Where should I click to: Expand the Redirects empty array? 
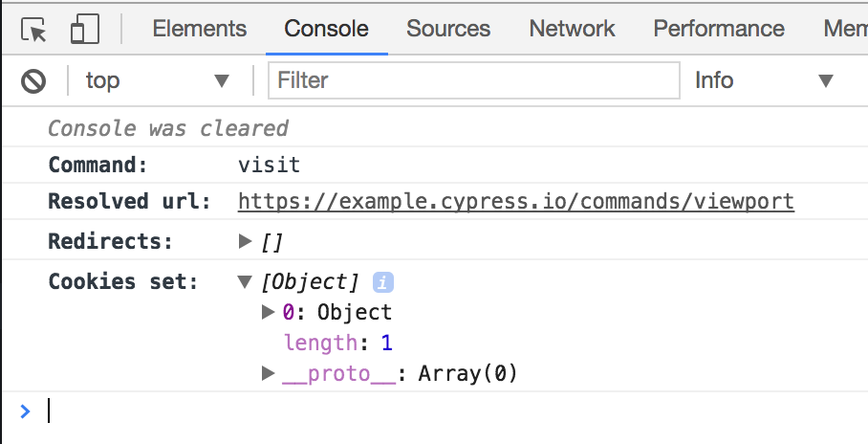coord(246,241)
